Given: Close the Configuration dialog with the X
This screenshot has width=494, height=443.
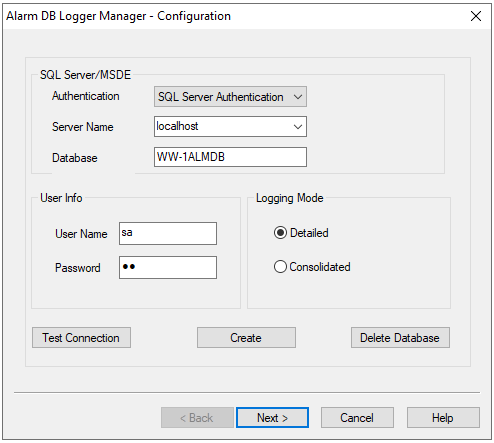Looking at the screenshot, I should coord(476,16).
